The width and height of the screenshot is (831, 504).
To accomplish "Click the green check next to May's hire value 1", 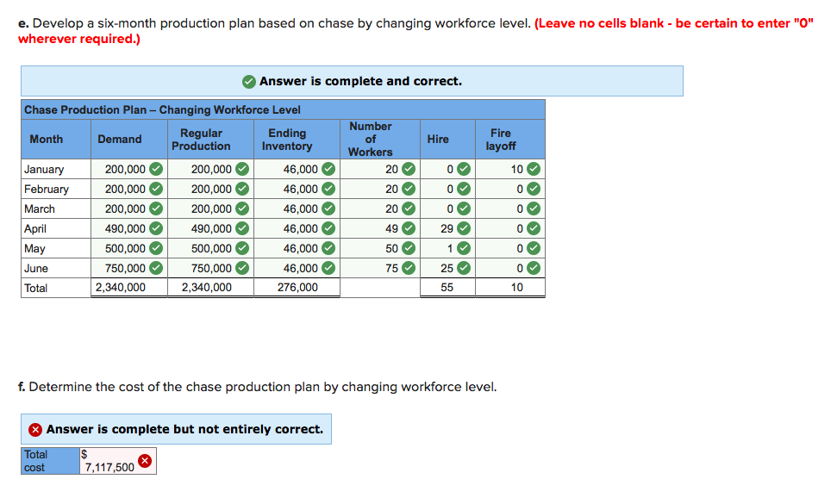I will coord(463,249).
